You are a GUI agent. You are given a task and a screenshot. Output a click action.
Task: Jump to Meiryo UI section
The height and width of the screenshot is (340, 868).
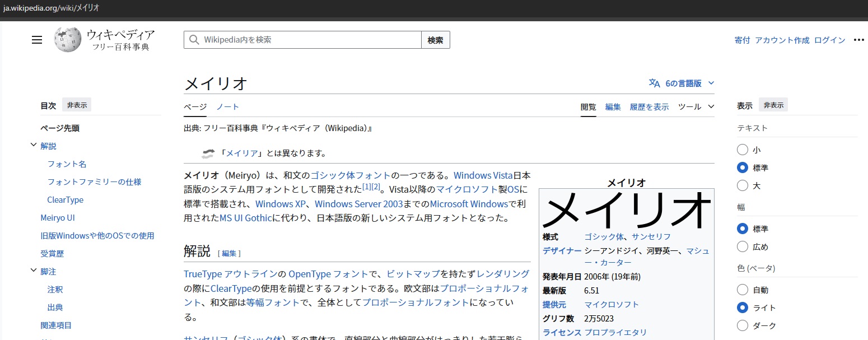(58, 217)
